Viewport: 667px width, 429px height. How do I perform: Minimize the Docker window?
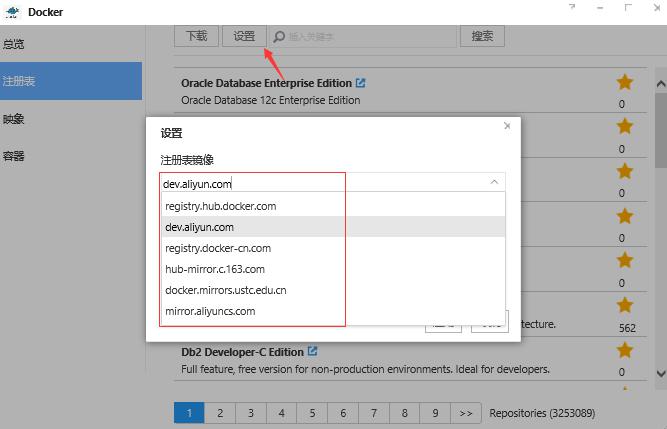click(600, 8)
